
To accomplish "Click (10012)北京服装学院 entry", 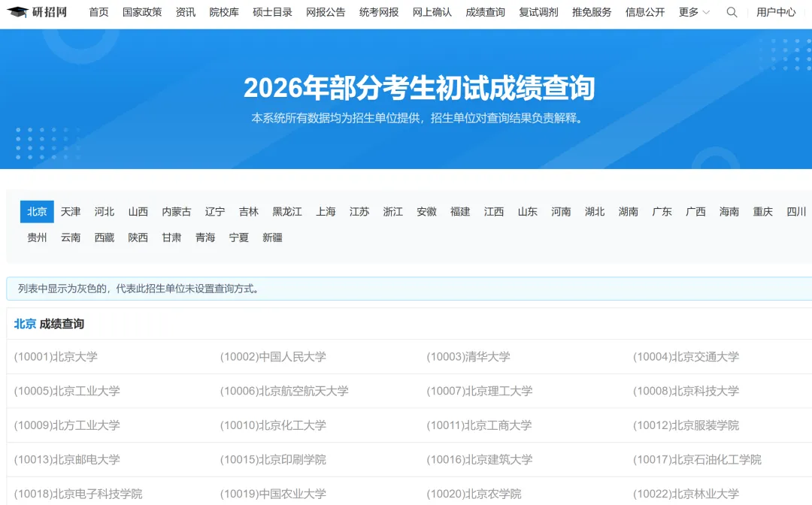I will [686, 425].
